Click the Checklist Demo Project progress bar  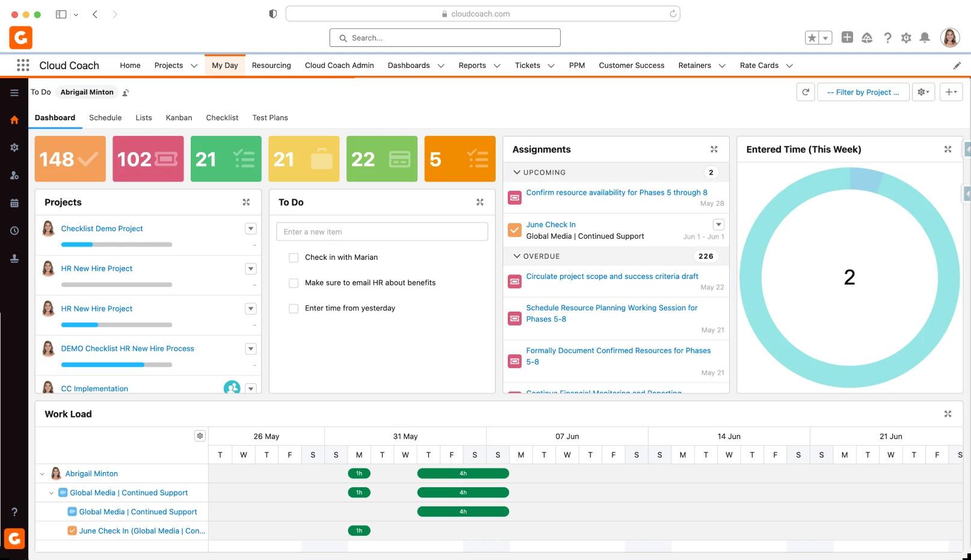click(x=117, y=245)
